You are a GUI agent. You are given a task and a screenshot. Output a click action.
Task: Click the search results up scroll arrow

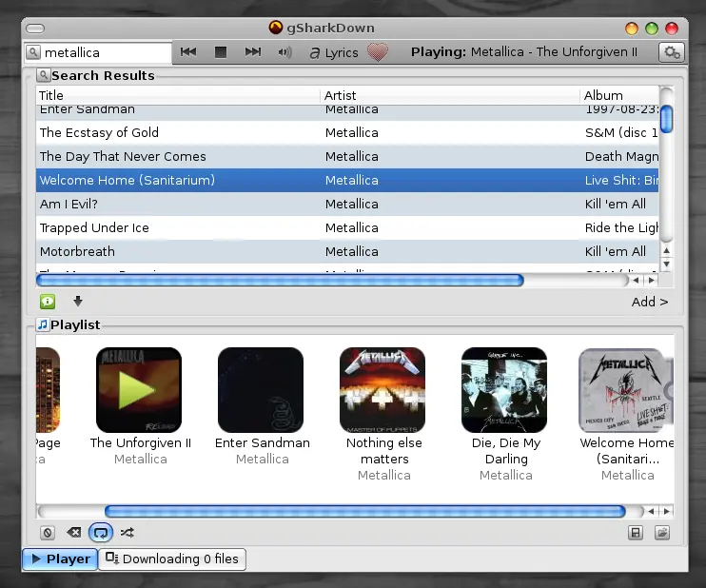tap(666, 250)
